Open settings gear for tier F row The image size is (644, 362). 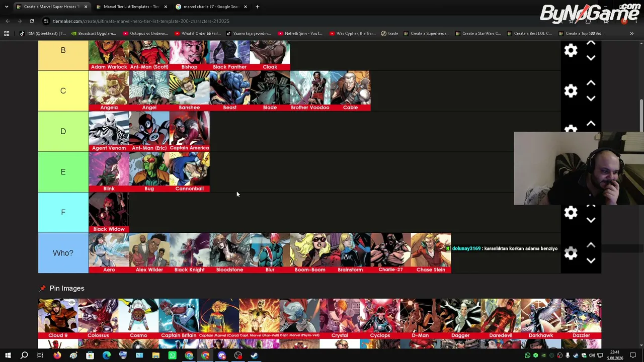click(x=571, y=213)
